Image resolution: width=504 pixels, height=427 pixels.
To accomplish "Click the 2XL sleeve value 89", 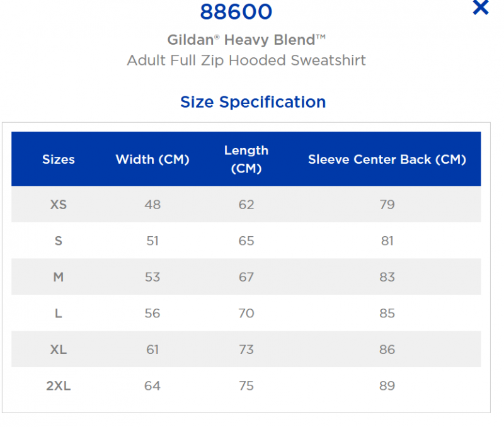I will pos(387,386).
